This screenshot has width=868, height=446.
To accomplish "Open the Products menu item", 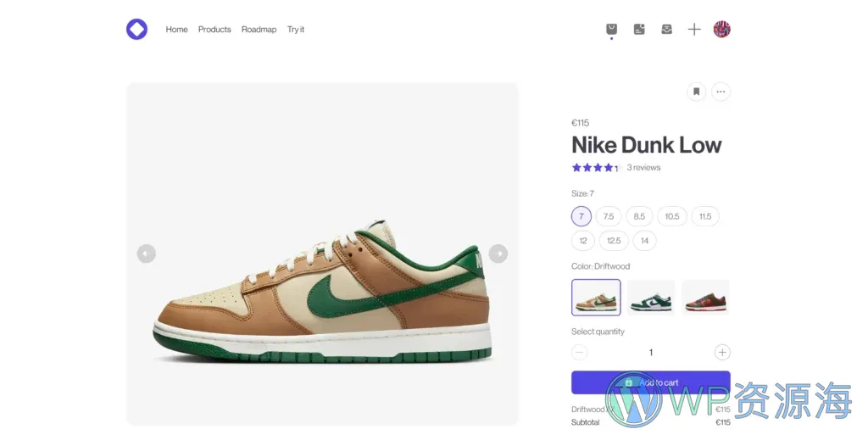I will (214, 30).
